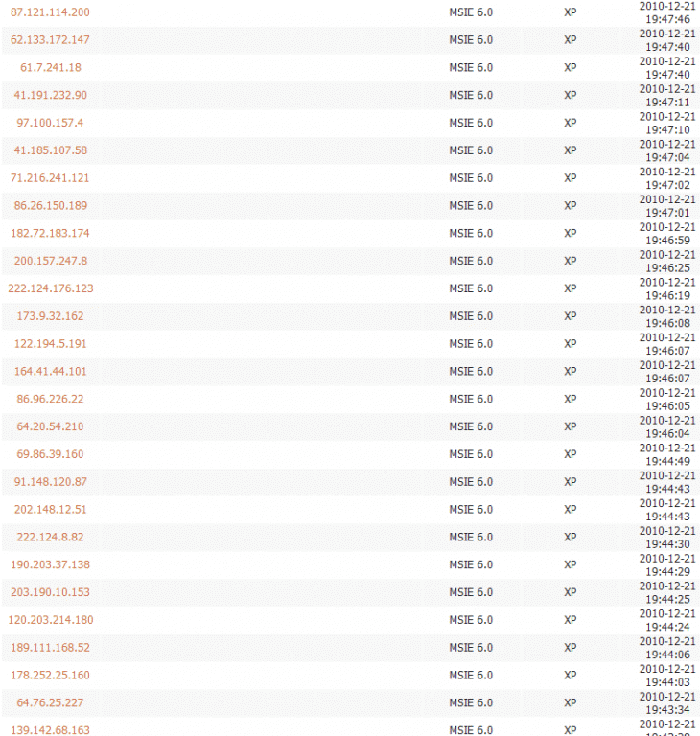Follow the 69.86.39.160 IP link

50,454
